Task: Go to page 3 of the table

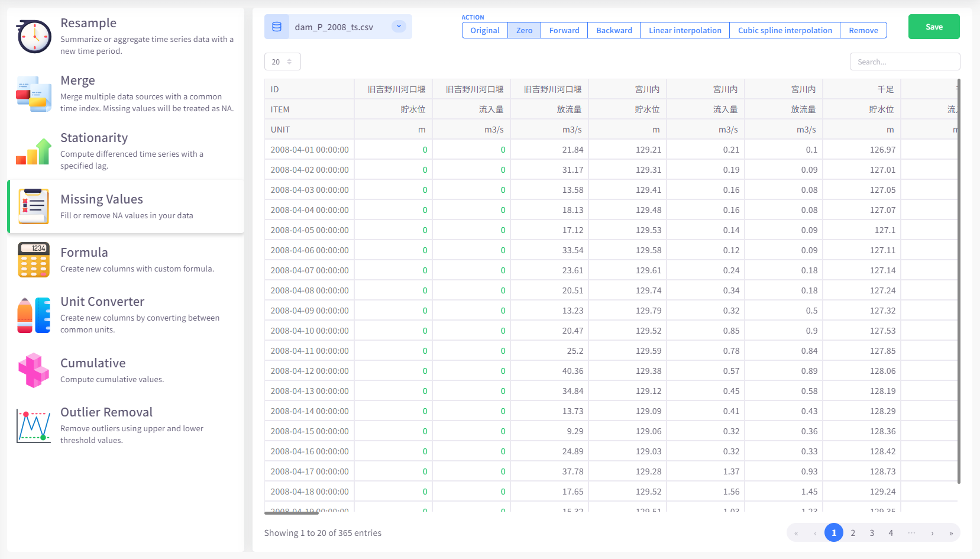Action: [x=872, y=533]
